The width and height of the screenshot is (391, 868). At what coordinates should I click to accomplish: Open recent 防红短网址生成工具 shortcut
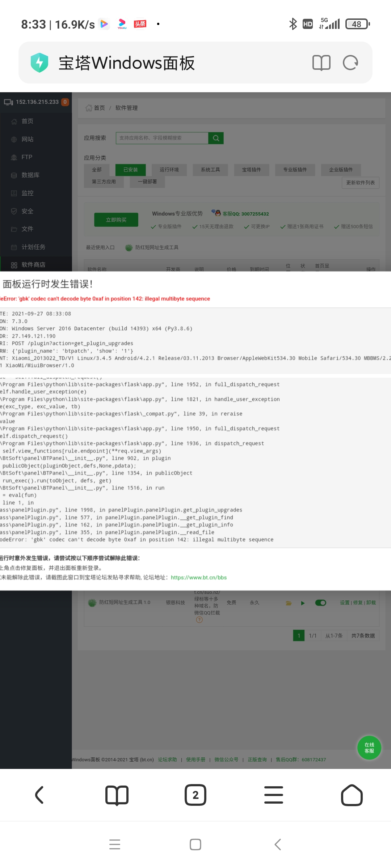pos(152,247)
